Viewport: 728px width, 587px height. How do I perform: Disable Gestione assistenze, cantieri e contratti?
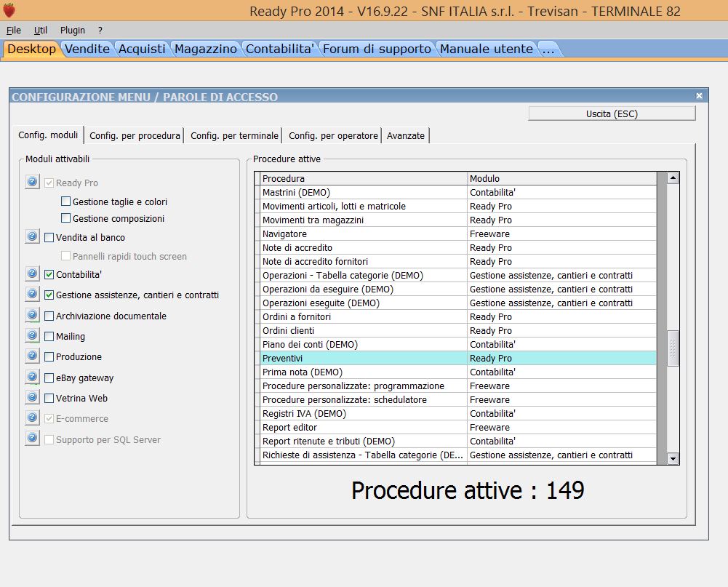click(x=49, y=295)
